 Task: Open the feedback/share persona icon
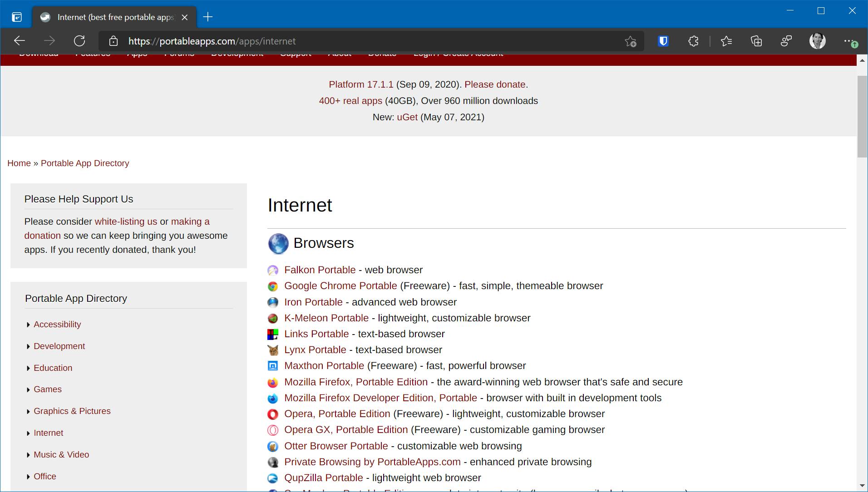click(786, 41)
